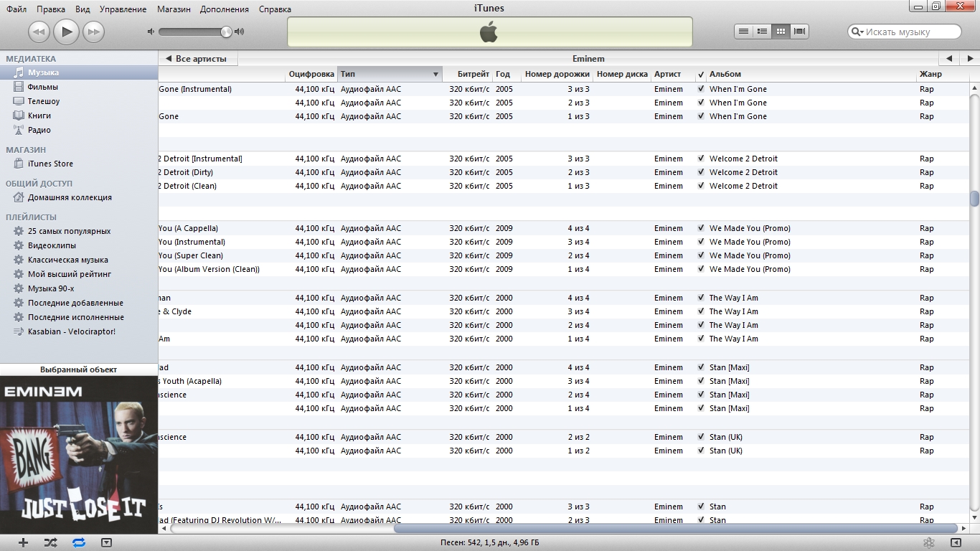Image resolution: width=980 pixels, height=551 pixels.
Task: Turn on shuffle in the bottom bar
Action: (x=50, y=543)
